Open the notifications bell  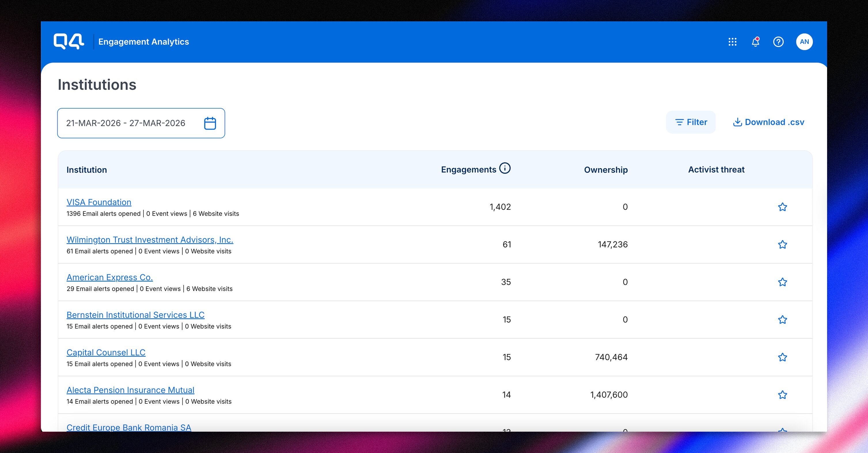pos(755,42)
